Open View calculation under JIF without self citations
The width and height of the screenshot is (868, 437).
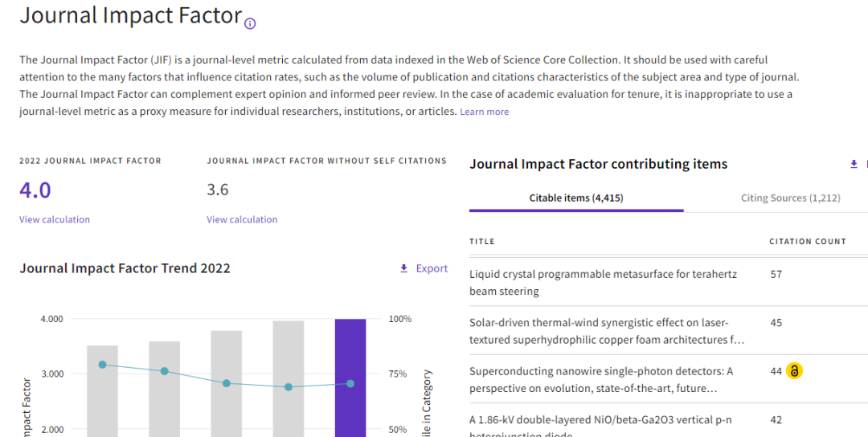click(x=242, y=219)
